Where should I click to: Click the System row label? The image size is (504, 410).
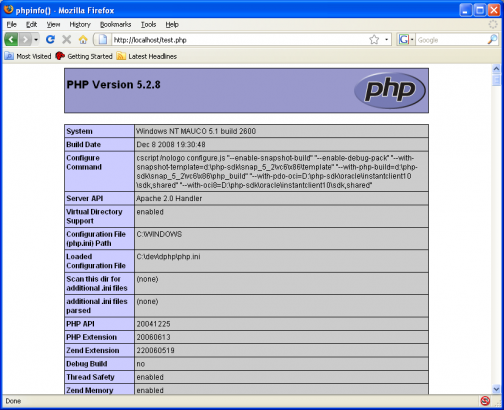pyautogui.click(x=79, y=131)
